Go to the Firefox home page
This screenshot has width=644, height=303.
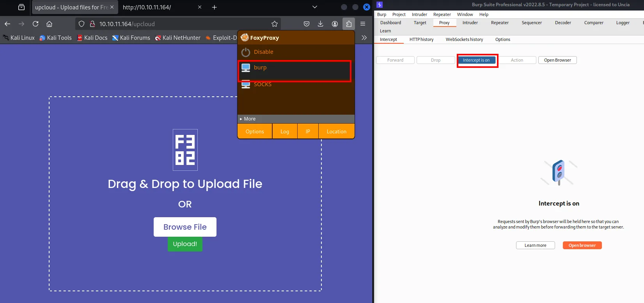click(49, 24)
